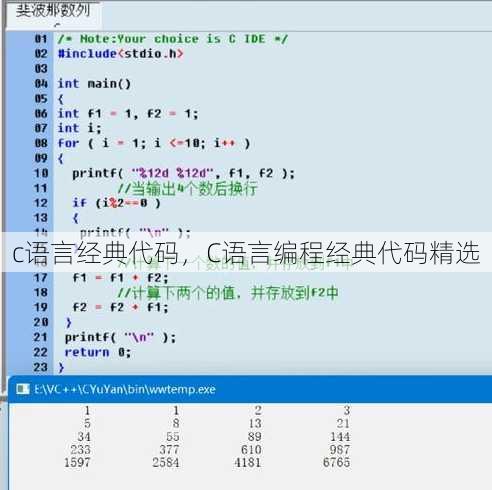The image size is (492, 490).
Task: Click the if (i%2==0) condition
Action: (117, 203)
